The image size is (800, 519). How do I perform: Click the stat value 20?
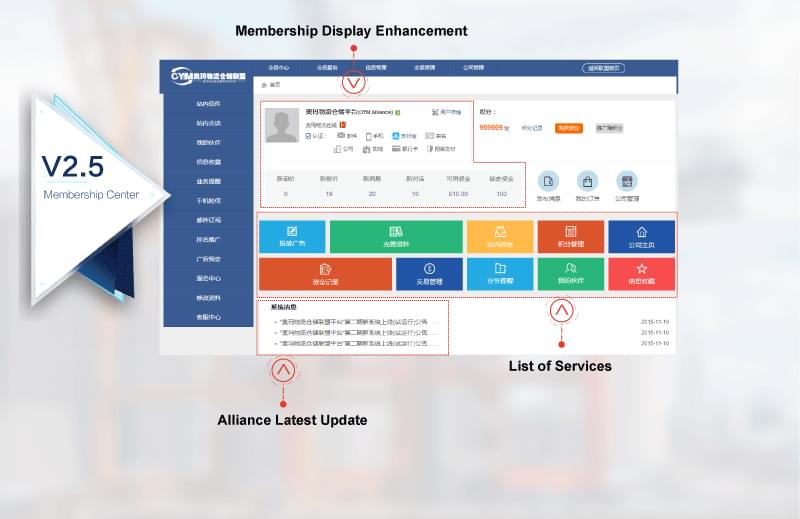point(372,194)
